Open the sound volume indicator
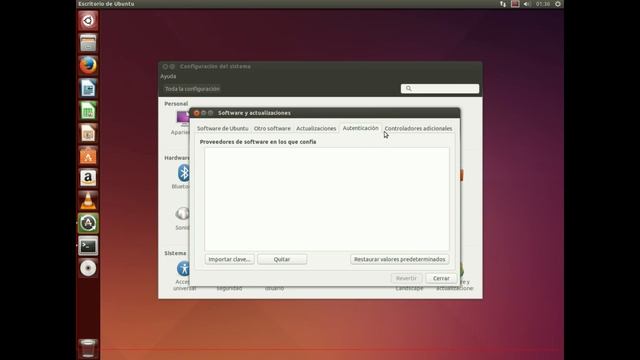This screenshot has width=640, height=360. click(527, 4)
